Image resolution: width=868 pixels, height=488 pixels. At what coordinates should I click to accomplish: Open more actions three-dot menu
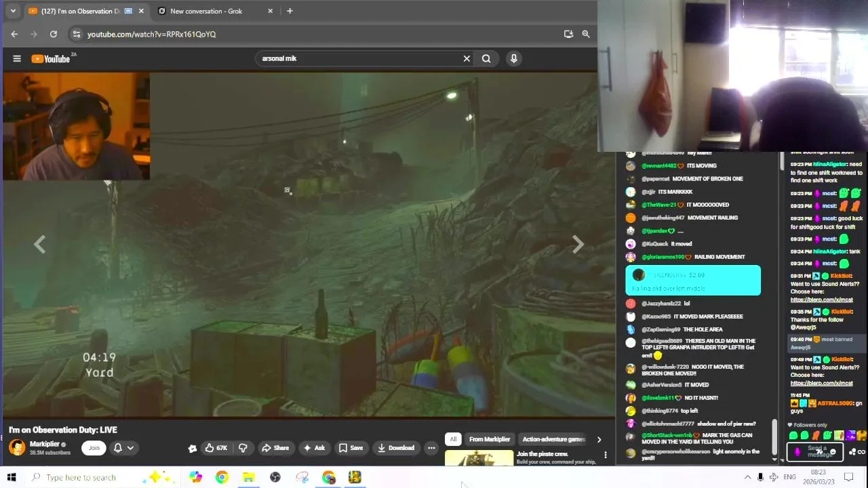431,448
